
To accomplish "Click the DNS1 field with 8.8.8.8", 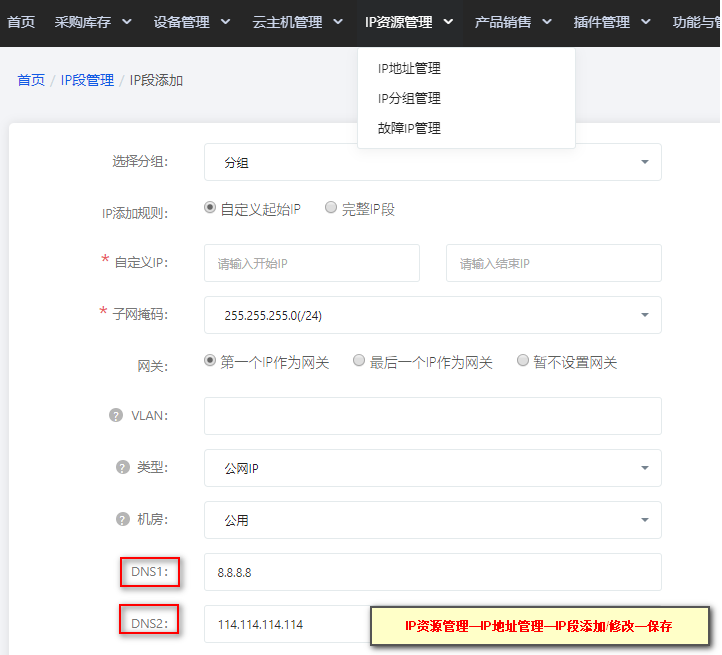I will (x=432, y=572).
